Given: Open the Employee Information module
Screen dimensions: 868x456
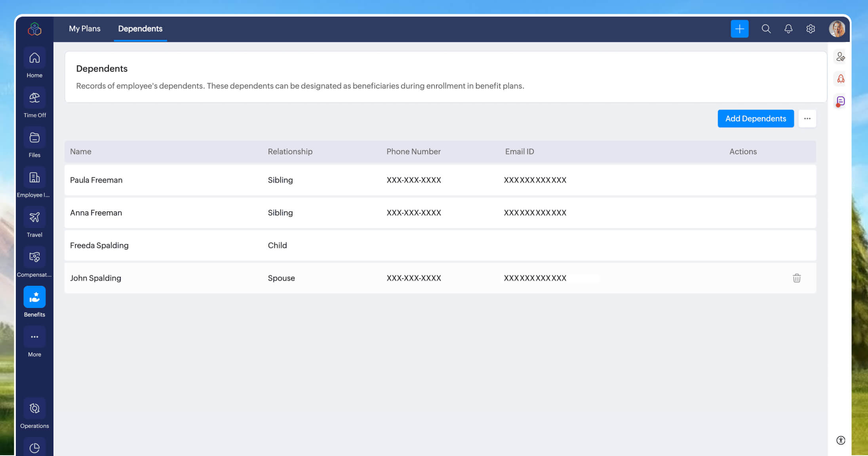Looking at the screenshot, I should [34, 177].
